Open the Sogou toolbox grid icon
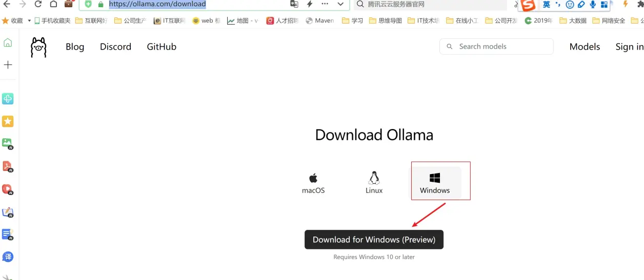644x280 pixels. pyautogui.click(x=604, y=5)
